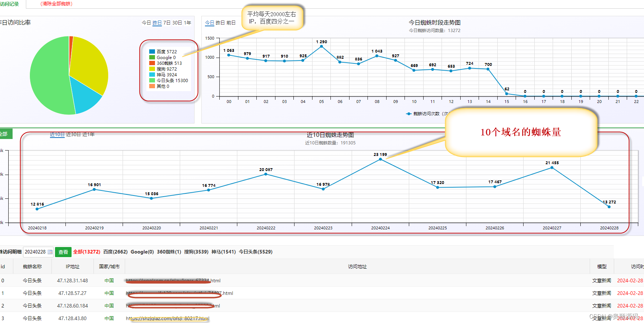
Task: Switch pie chart to 30日 range
Action: coord(177,23)
